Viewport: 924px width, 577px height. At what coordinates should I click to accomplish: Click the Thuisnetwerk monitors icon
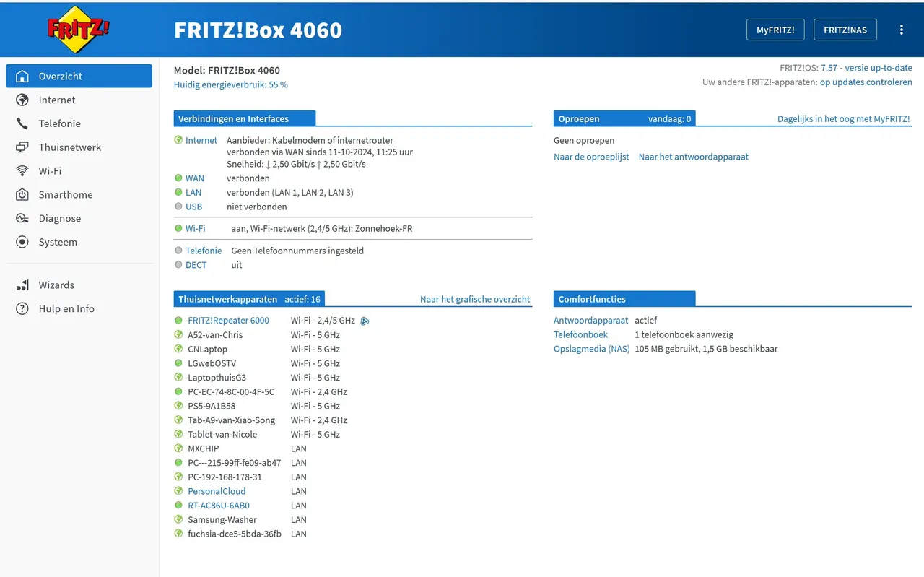(22, 147)
